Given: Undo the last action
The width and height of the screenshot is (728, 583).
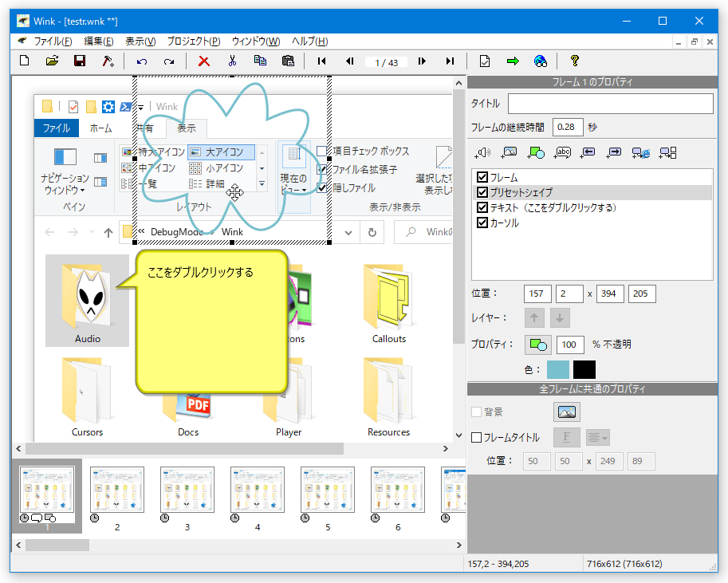Looking at the screenshot, I should coord(142,61).
